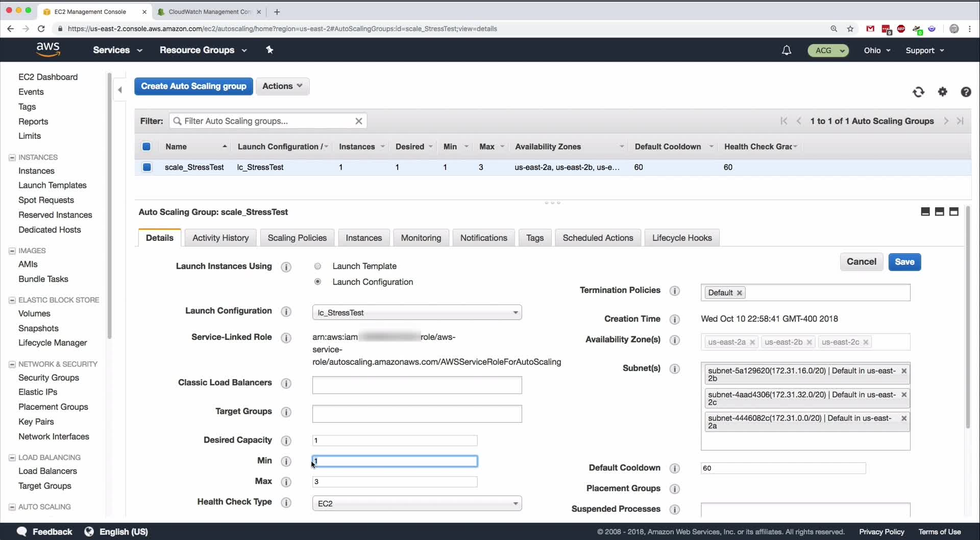980x540 pixels.
Task: Open the Actions dropdown
Action: tap(282, 86)
